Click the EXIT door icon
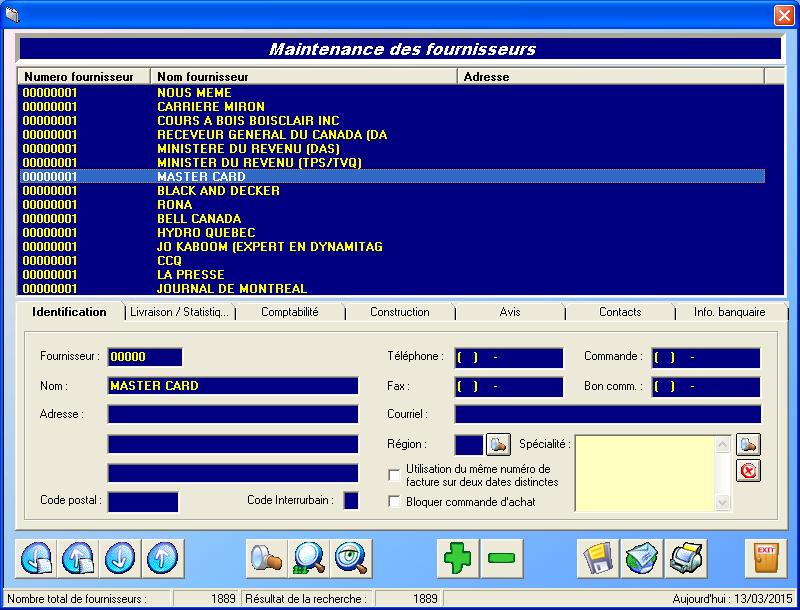This screenshot has height=610, width=800. 765,558
